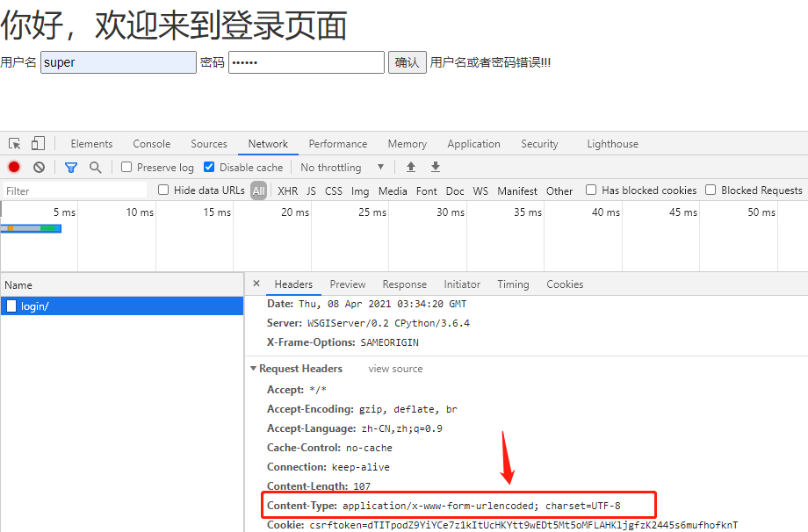Image resolution: width=808 pixels, height=532 pixels.
Task: Select the Headers detail tab
Action: [293, 284]
